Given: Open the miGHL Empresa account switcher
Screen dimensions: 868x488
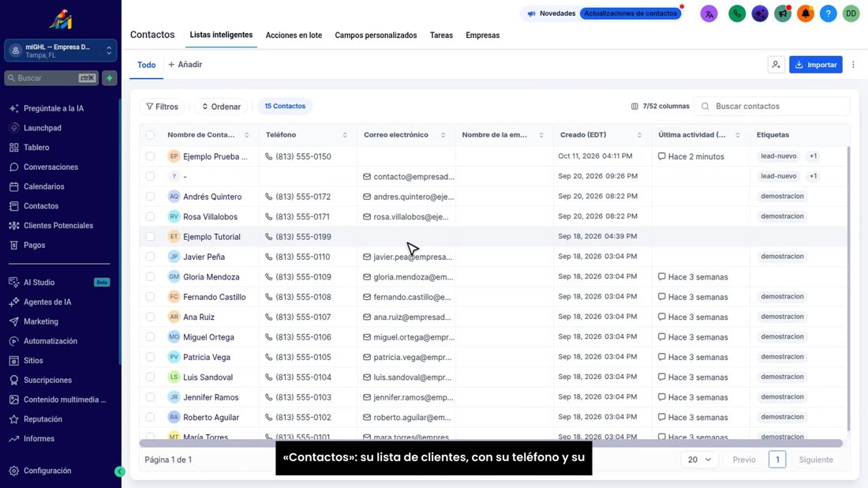Looking at the screenshot, I should click(x=60, y=51).
